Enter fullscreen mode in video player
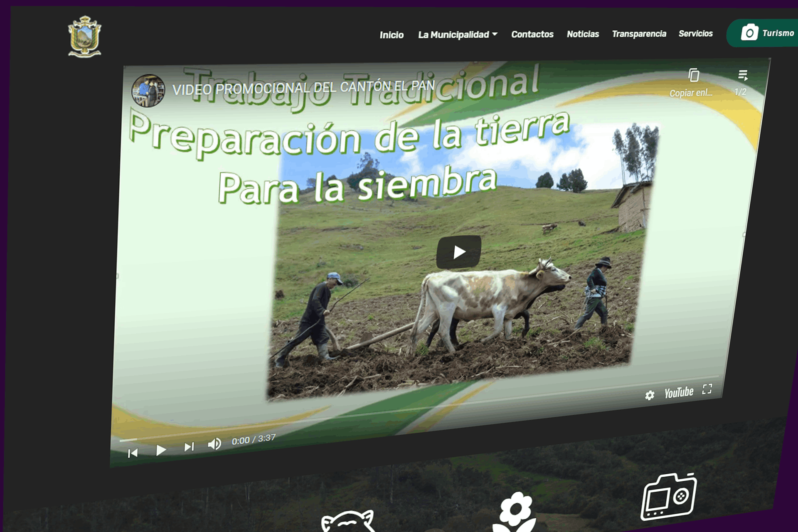The height and width of the screenshot is (532, 798). point(707,389)
